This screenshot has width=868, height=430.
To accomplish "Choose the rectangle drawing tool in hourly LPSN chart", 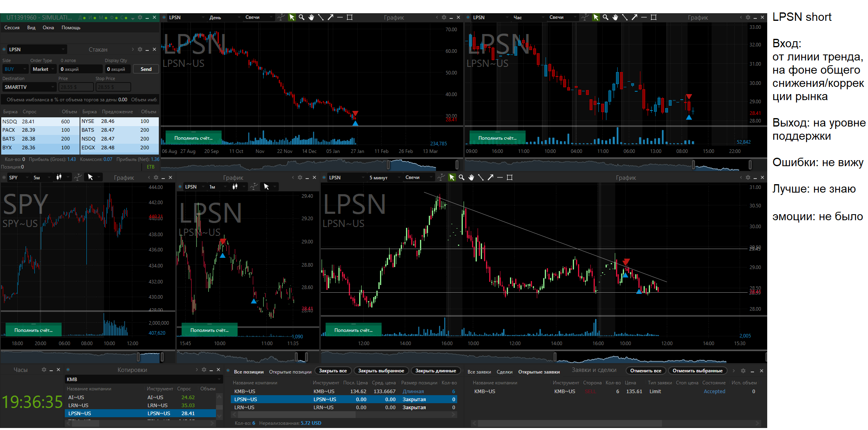I will [x=654, y=17].
